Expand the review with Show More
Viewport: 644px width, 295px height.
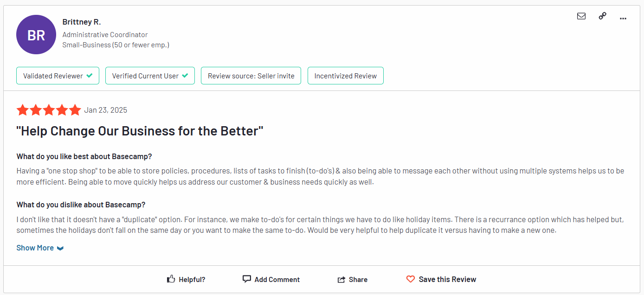tap(40, 248)
